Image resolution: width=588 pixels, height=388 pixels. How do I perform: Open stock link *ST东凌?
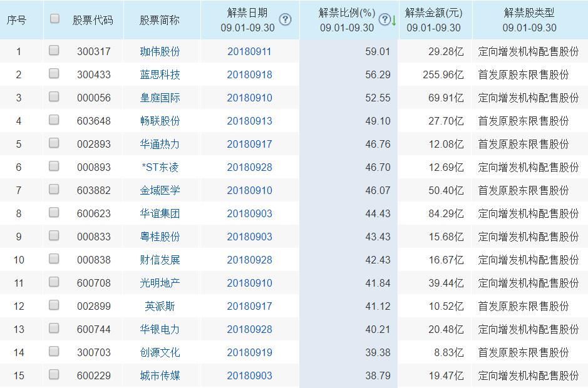(160, 167)
